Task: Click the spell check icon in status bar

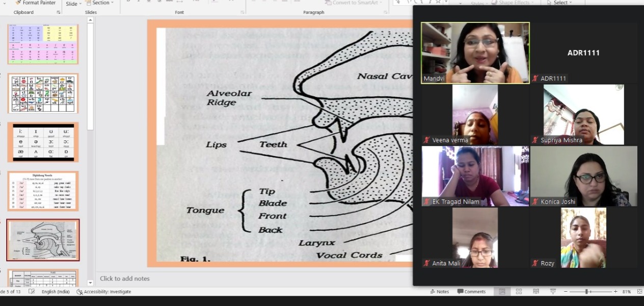Action: click(x=32, y=292)
